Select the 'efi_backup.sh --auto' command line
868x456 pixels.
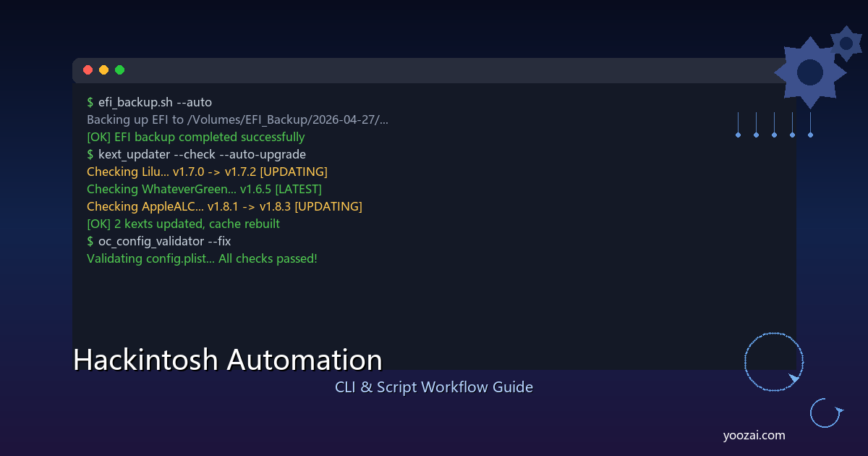149,103
